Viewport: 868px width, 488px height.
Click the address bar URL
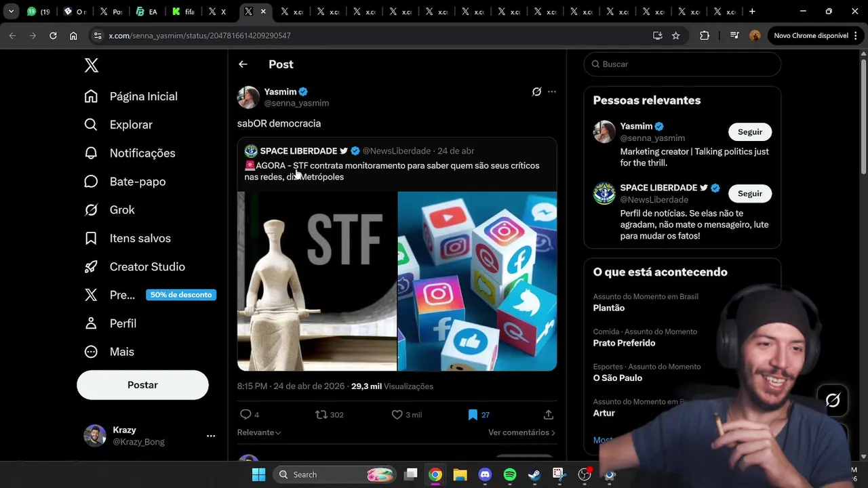pyautogui.click(x=199, y=35)
